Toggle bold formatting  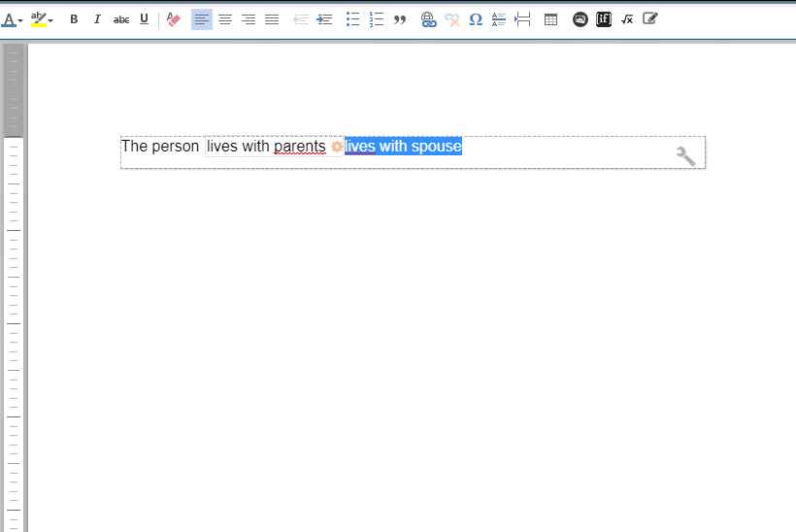pos(74,19)
